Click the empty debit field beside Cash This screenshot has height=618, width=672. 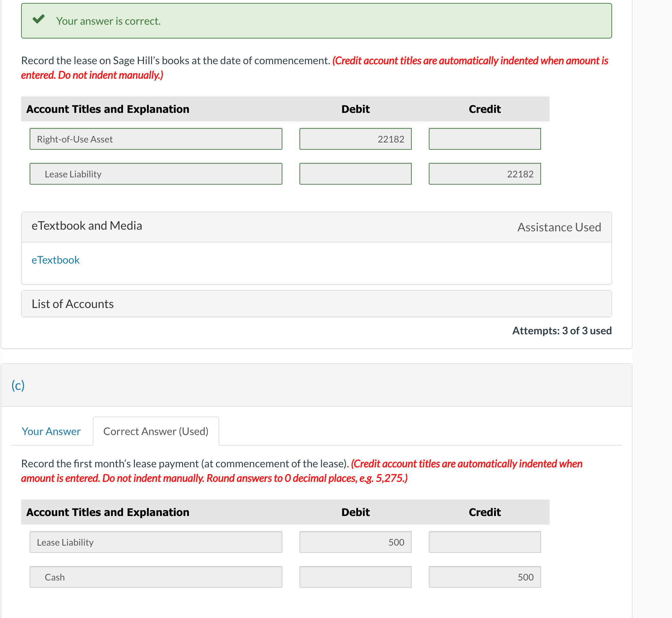tap(355, 577)
